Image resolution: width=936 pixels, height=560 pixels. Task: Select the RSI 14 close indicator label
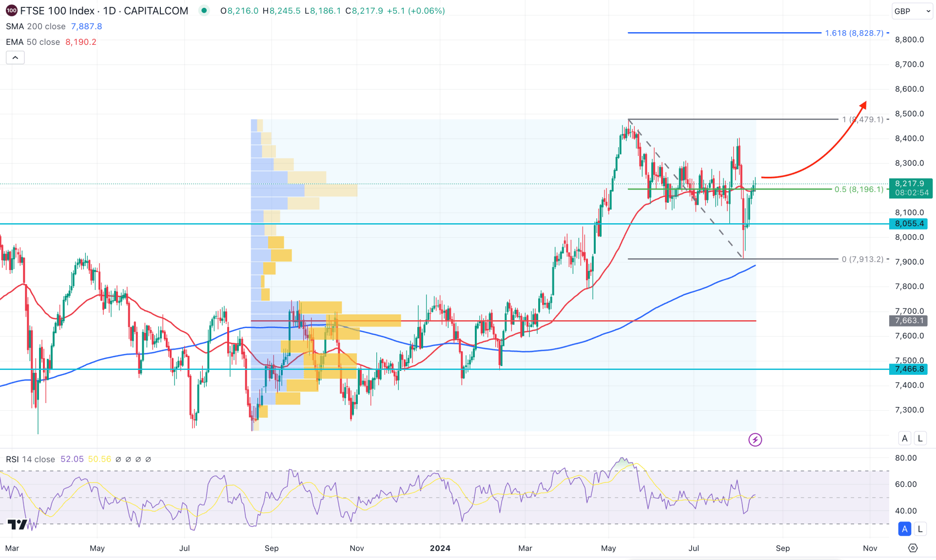tap(30, 459)
